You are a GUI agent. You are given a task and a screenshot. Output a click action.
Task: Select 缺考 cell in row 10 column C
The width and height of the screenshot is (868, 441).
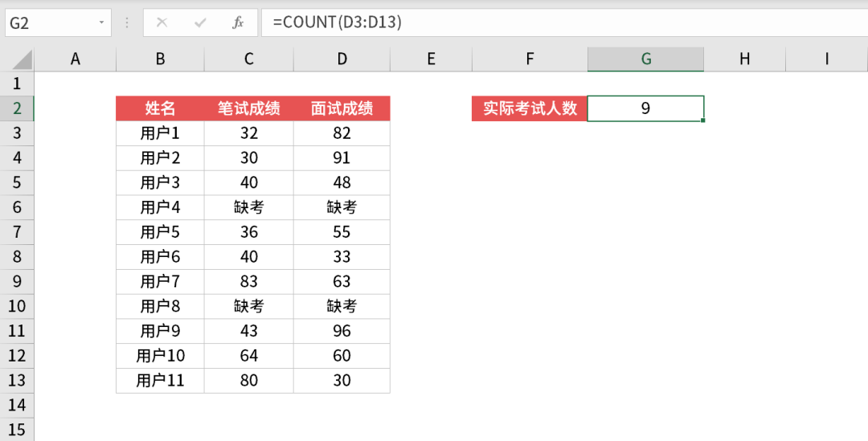(x=249, y=306)
